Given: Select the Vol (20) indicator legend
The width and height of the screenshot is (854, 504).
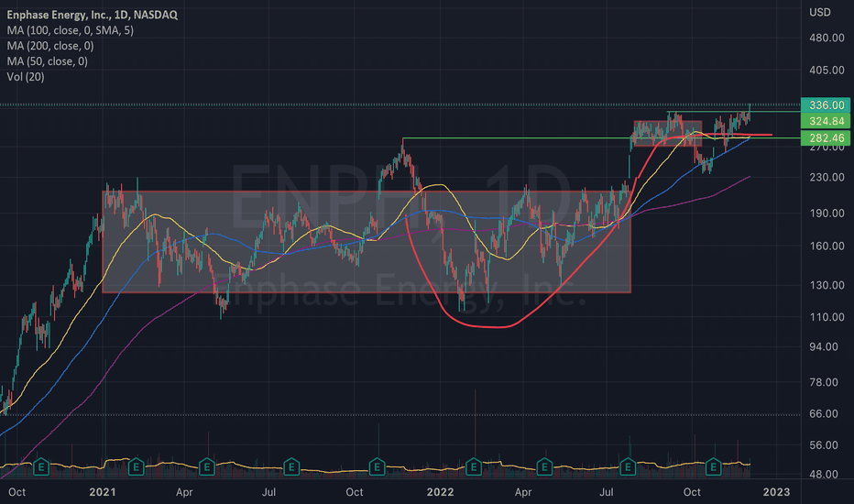Looking at the screenshot, I should pos(26,77).
